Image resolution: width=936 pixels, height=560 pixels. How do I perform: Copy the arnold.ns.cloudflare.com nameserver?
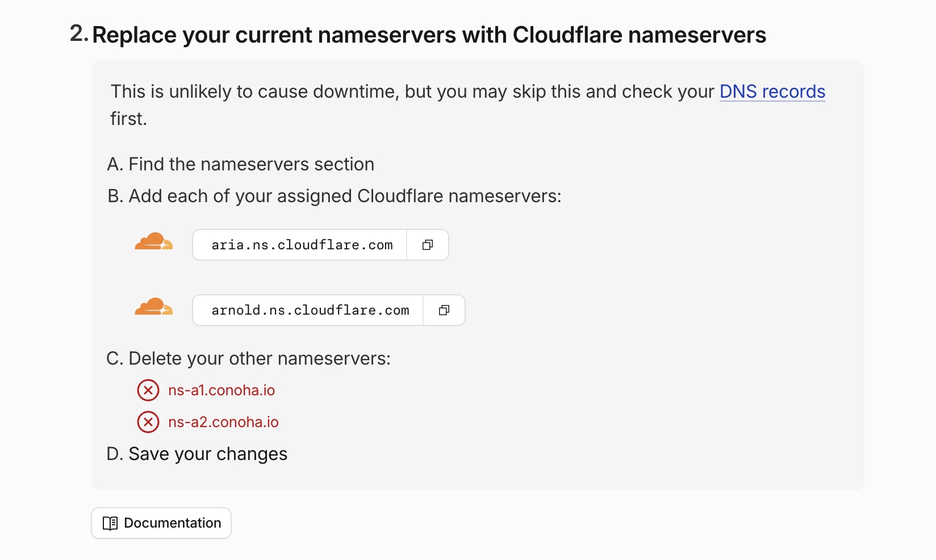(x=444, y=310)
